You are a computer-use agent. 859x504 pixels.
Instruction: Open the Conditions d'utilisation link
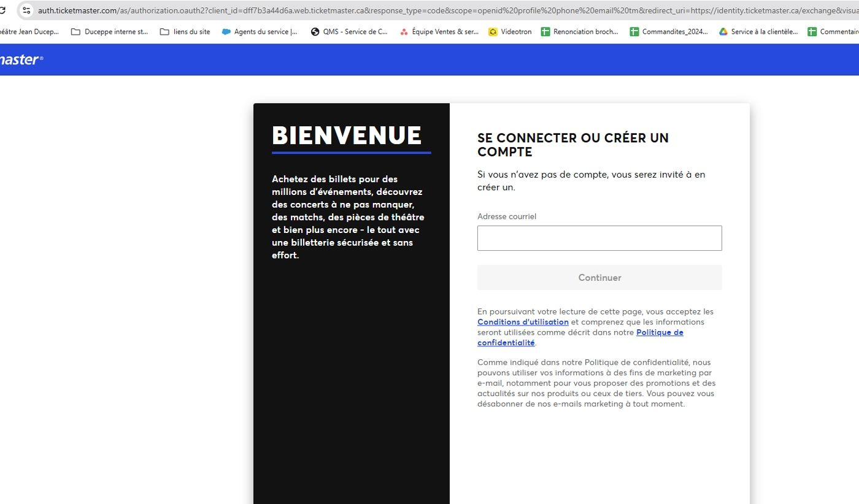[523, 322]
